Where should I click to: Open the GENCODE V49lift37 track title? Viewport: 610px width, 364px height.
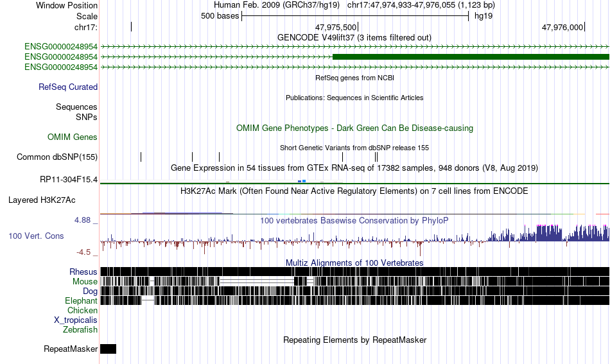point(354,38)
